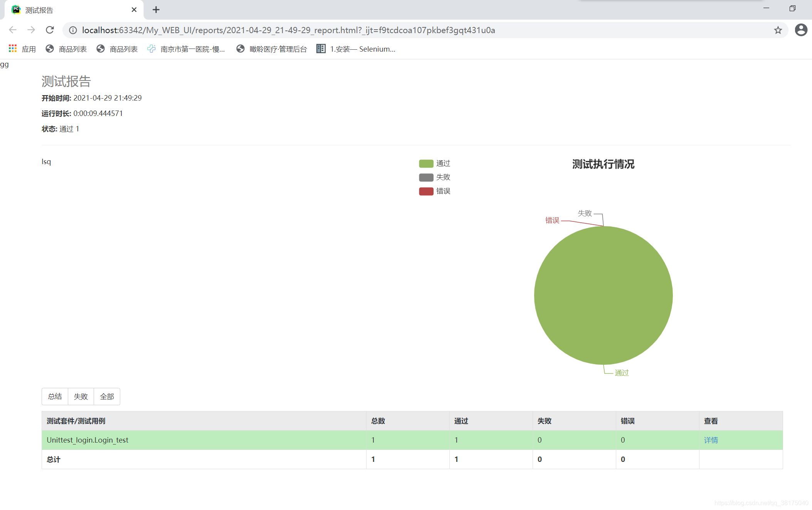Click the Unittest_login.Login_test row name
Image resolution: width=812 pixels, height=510 pixels.
tap(87, 440)
